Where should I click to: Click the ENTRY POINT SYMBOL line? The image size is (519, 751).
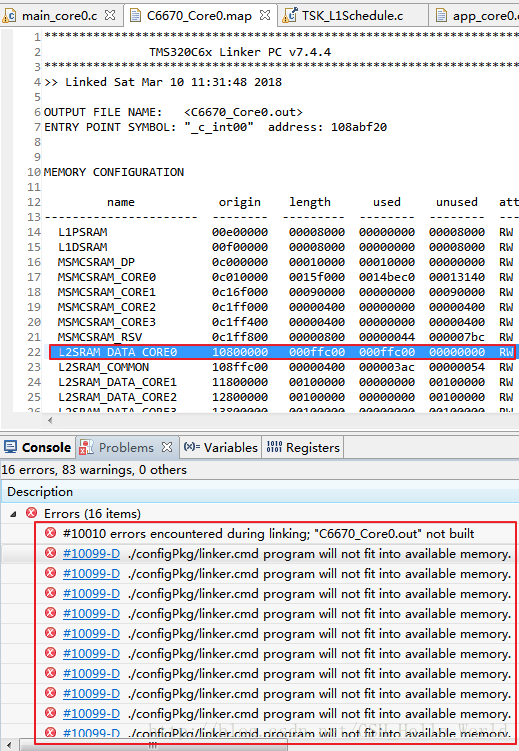click(215, 127)
